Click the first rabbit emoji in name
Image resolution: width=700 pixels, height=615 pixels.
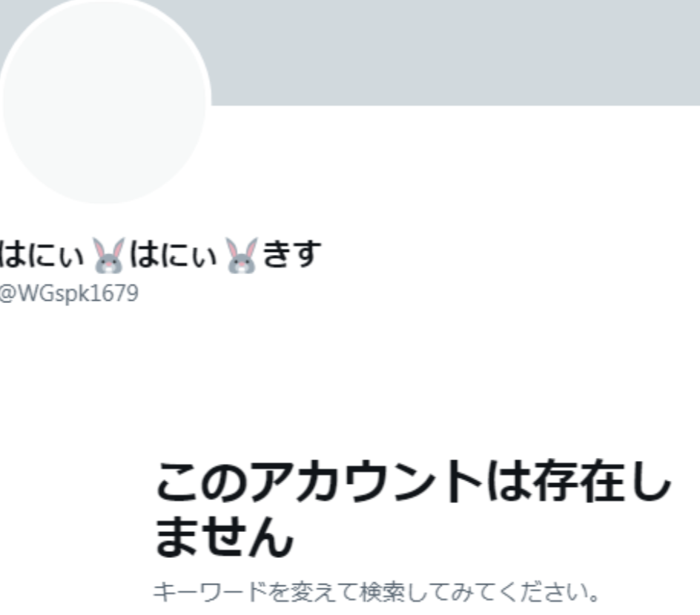(x=109, y=255)
